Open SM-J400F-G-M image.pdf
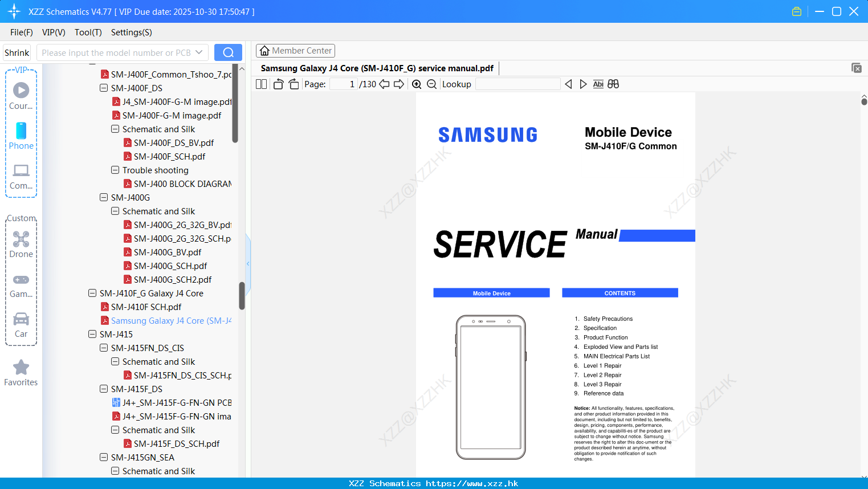This screenshot has height=489, width=868. point(172,116)
